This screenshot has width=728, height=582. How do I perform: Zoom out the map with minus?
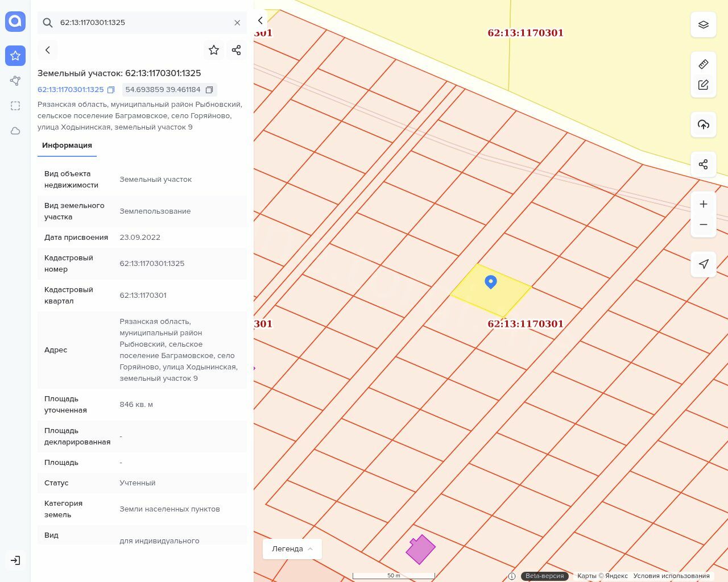point(703,225)
